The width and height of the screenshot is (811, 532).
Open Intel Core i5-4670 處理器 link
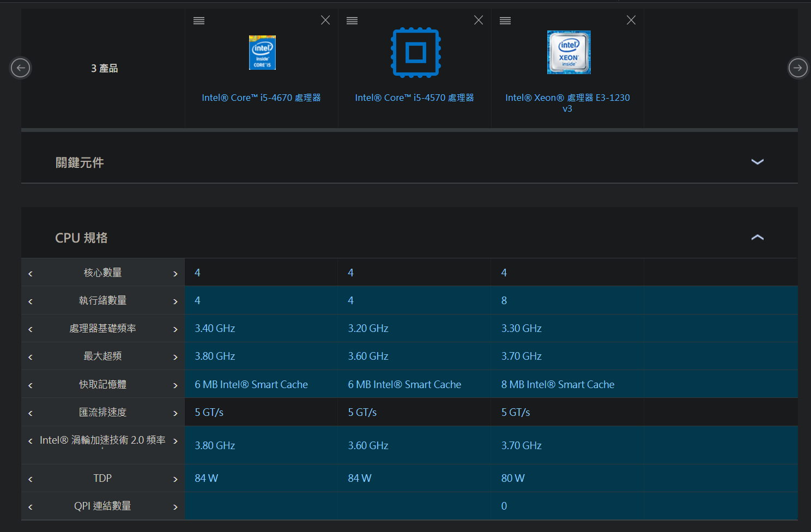coord(261,98)
